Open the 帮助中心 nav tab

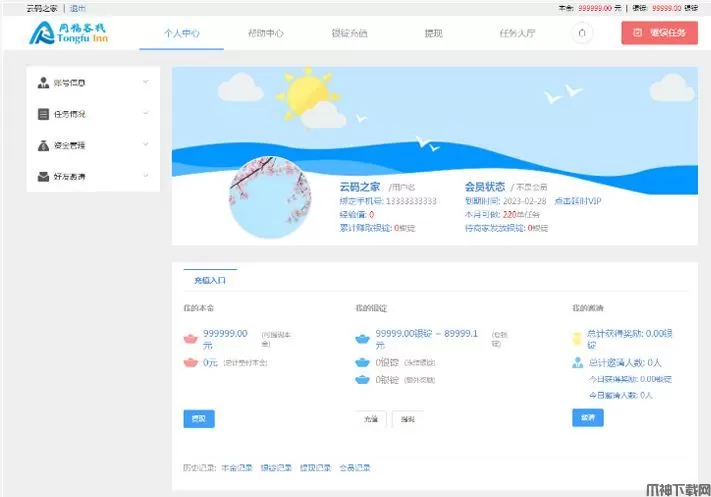265,33
